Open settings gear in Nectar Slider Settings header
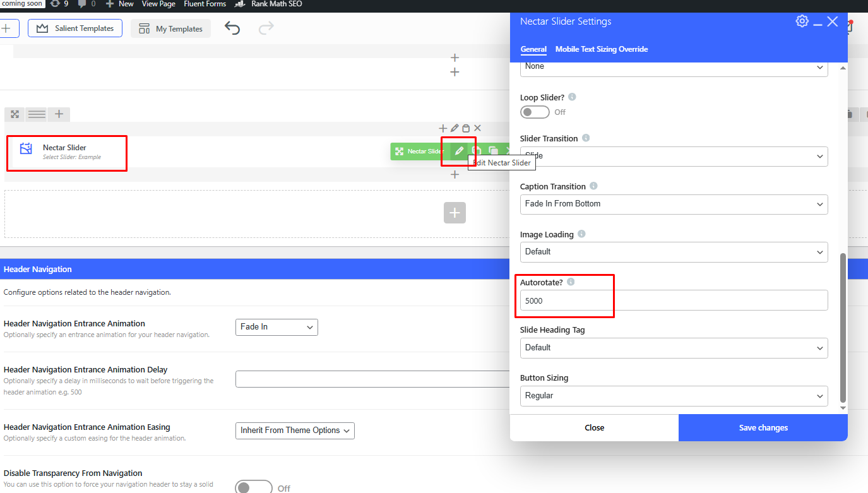The width and height of the screenshot is (868, 493). (x=802, y=21)
